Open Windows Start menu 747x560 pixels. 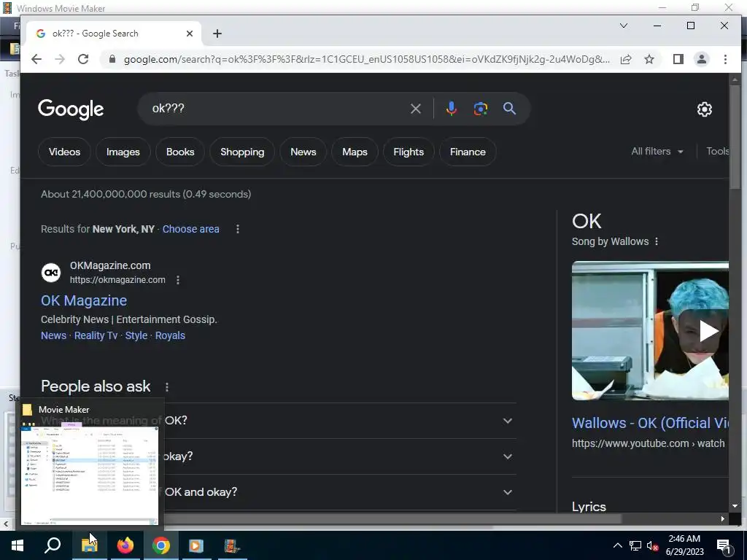[18, 545]
